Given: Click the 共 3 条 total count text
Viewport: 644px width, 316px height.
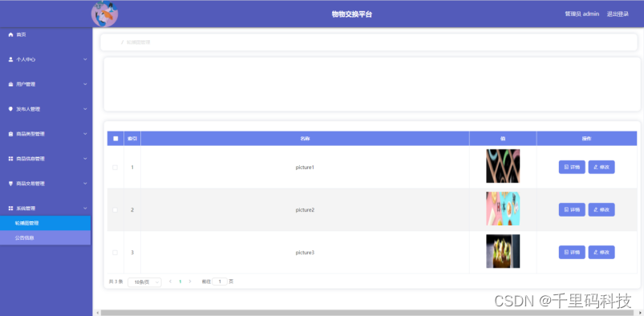Looking at the screenshot, I should click(115, 282).
